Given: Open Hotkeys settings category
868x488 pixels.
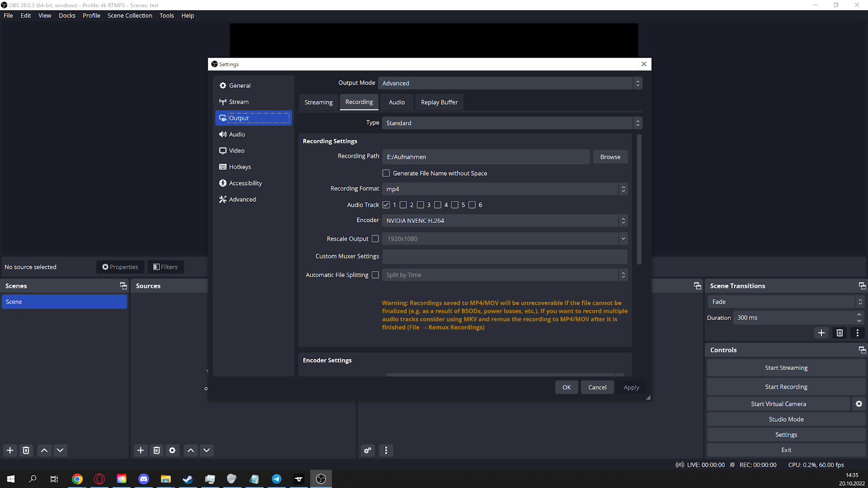Looking at the screenshot, I should pyautogui.click(x=253, y=167).
